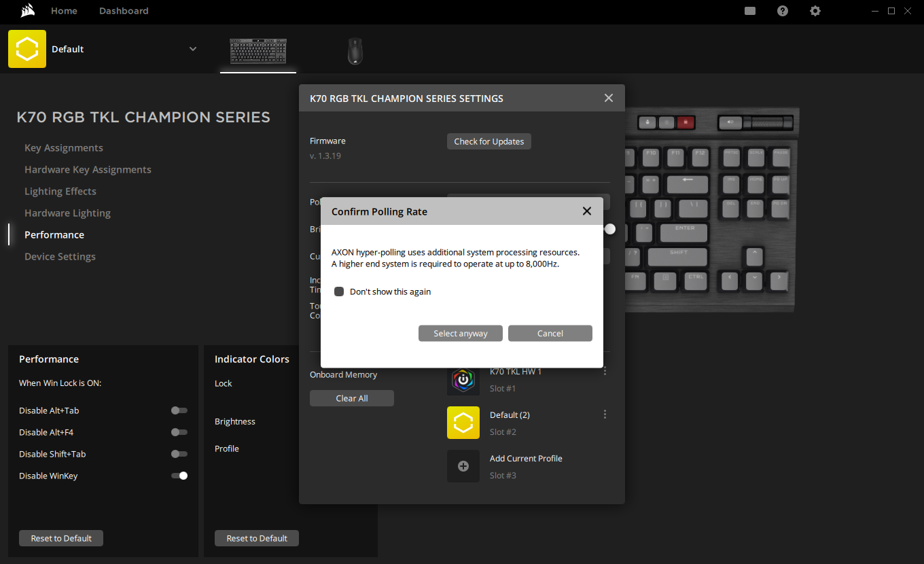Turn off Disable WinKey switch
The image size is (924, 564).
tap(179, 476)
